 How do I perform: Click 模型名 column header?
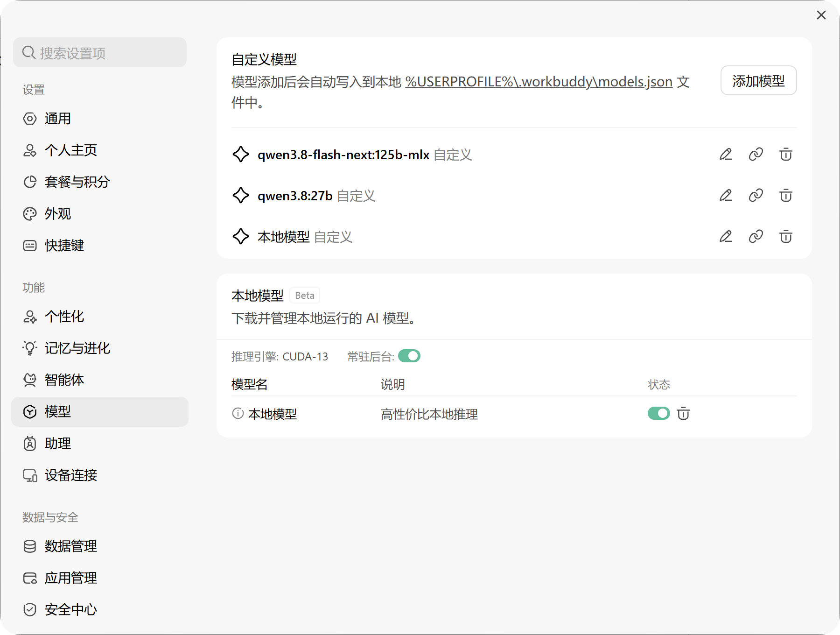[250, 385]
